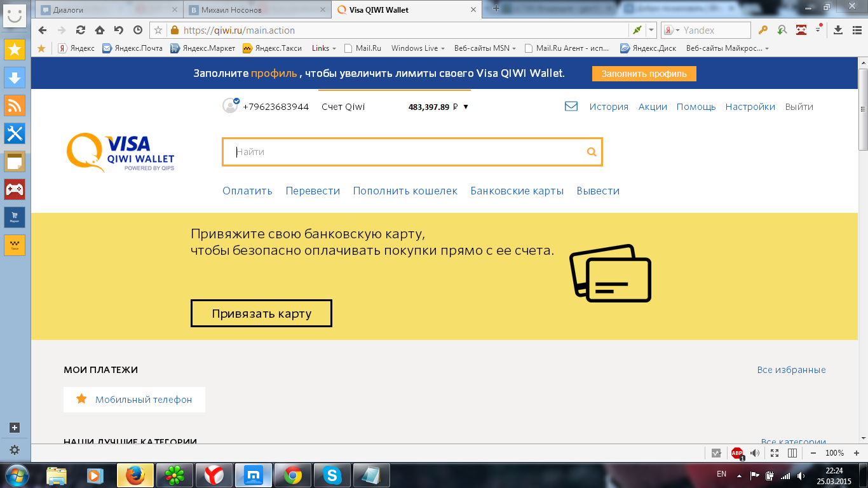Open browsing history clock icon
Image resolution: width=868 pixels, height=488 pixels.
pyautogui.click(x=138, y=30)
